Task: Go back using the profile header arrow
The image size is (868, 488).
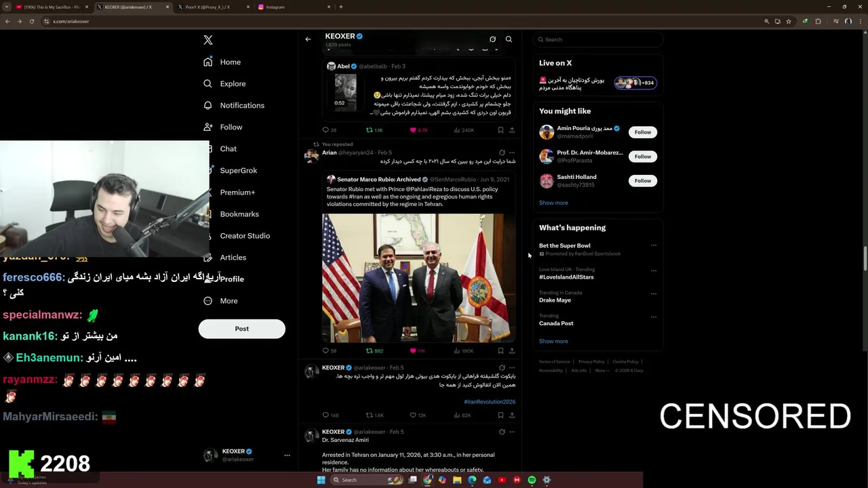Action: pos(308,39)
